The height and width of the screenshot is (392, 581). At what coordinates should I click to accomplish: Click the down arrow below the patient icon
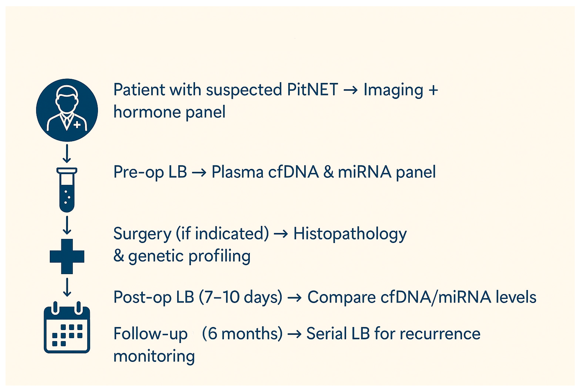[67, 153]
